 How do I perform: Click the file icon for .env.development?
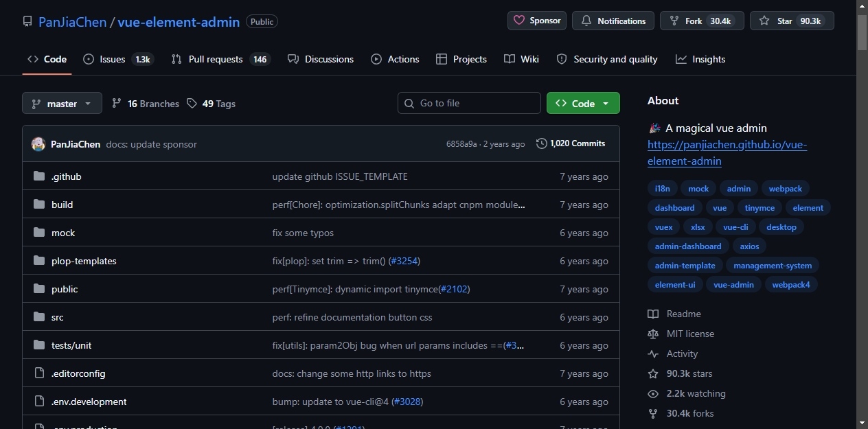tap(39, 402)
